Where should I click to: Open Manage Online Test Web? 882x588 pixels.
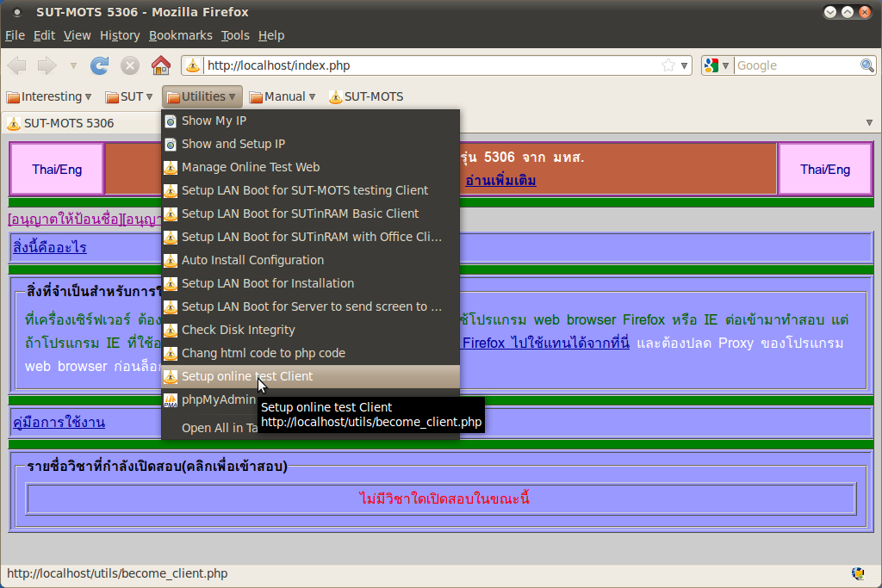tap(310, 167)
